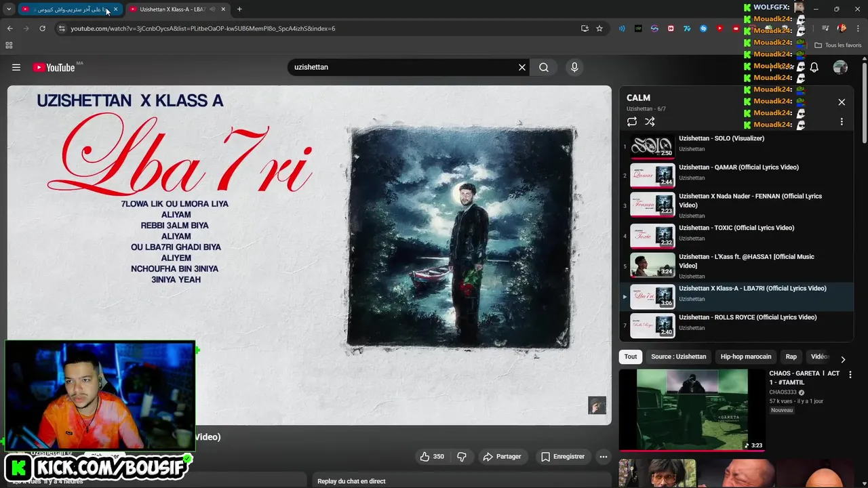Open the 7TV extension icon
868x488 pixels.
(x=687, y=28)
